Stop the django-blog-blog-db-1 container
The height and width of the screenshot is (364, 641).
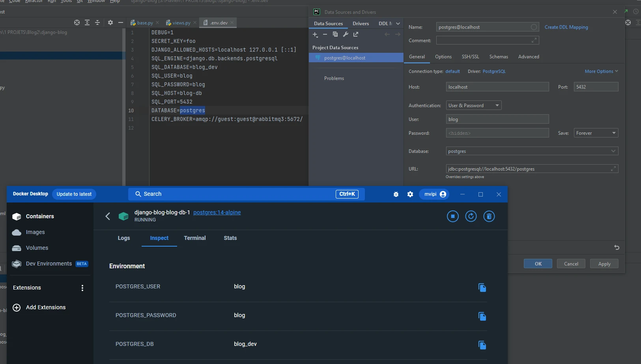pyautogui.click(x=452, y=216)
